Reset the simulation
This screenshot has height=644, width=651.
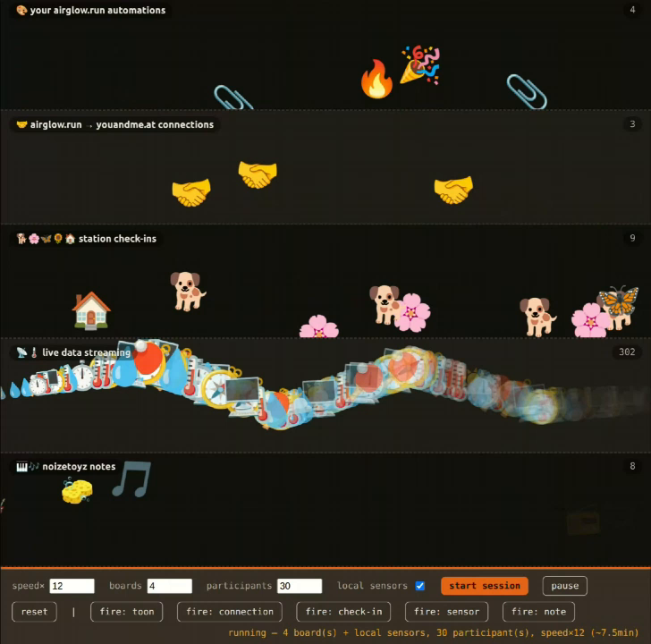pos(34,612)
